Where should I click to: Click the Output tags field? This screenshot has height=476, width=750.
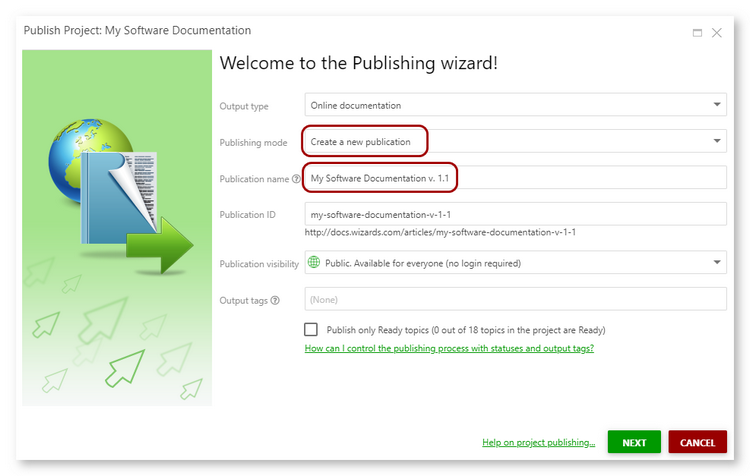(516, 299)
